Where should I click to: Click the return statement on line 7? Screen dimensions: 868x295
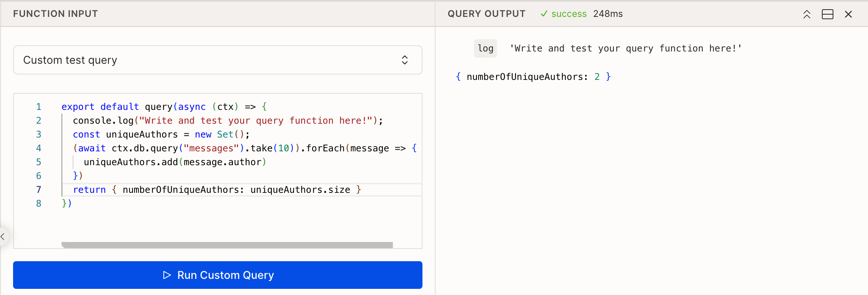pyautogui.click(x=217, y=190)
